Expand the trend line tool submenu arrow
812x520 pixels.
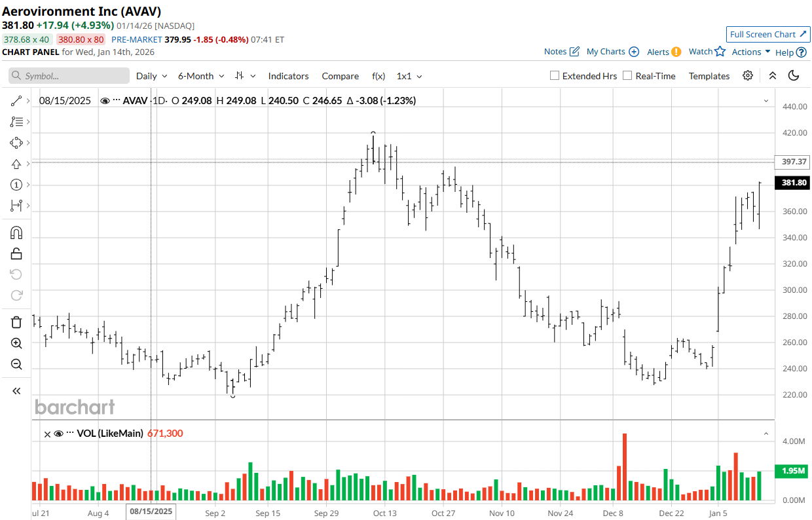[28, 101]
